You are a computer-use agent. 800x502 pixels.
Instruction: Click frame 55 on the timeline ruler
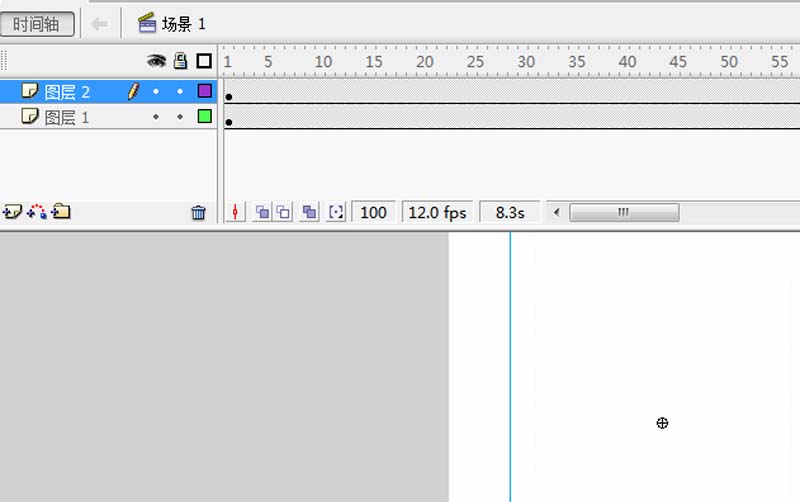click(779, 62)
